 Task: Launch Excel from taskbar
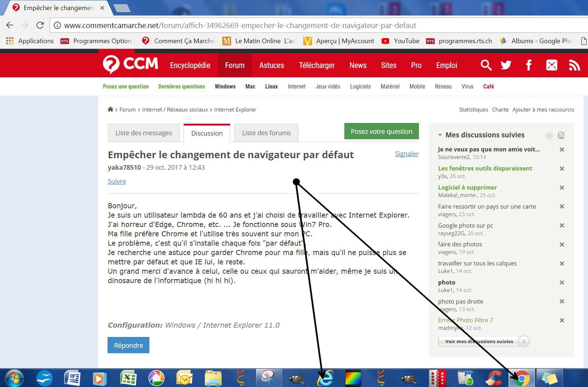coord(128,378)
